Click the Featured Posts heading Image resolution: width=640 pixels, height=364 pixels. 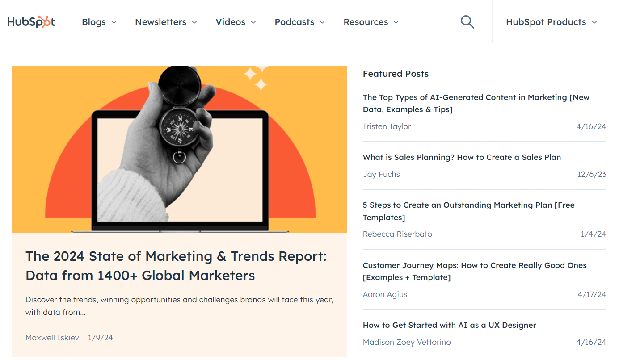[396, 74]
